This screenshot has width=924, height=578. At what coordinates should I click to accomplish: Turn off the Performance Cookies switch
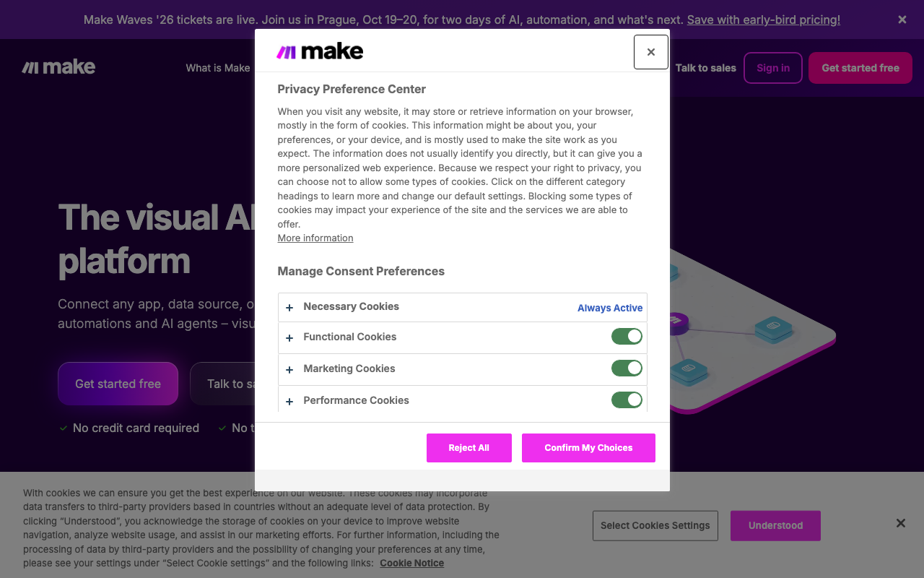point(627,400)
